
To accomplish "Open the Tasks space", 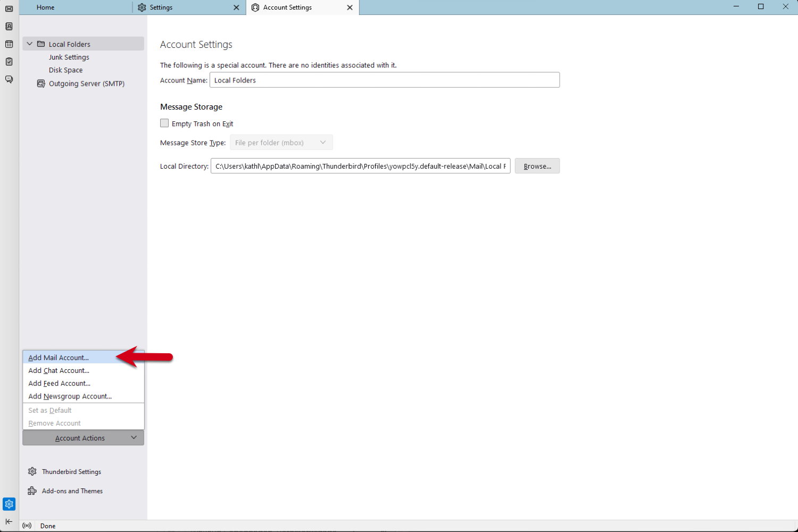I will coord(9,61).
